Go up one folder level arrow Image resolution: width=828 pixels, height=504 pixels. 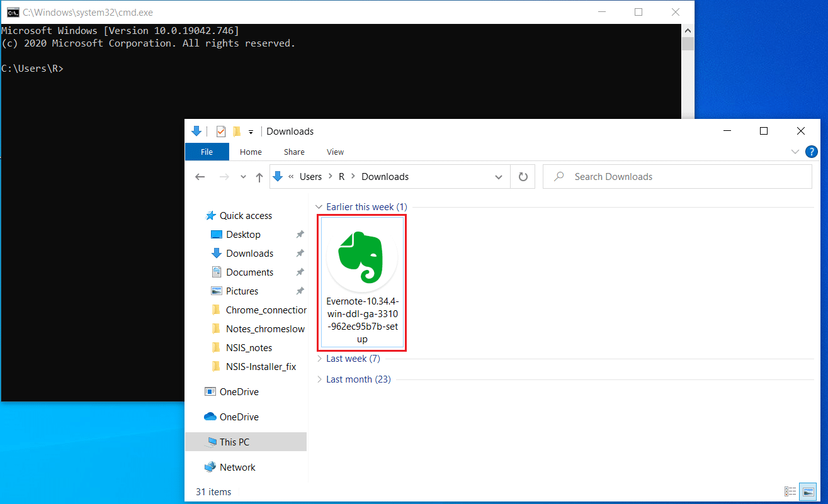(x=259, y=177)
